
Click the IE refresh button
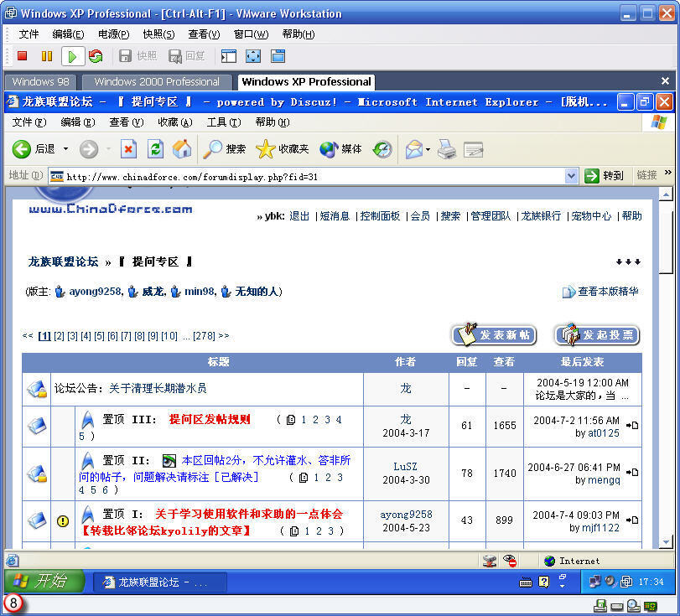pyautogui.click(x=155, y=149)
